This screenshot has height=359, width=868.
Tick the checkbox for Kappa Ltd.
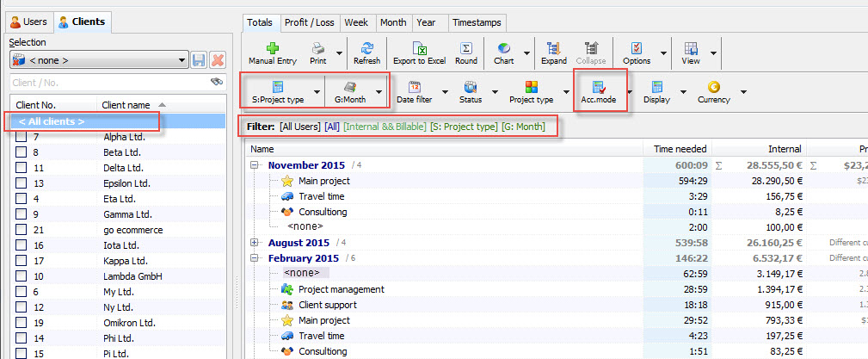(x=21, y=261)
